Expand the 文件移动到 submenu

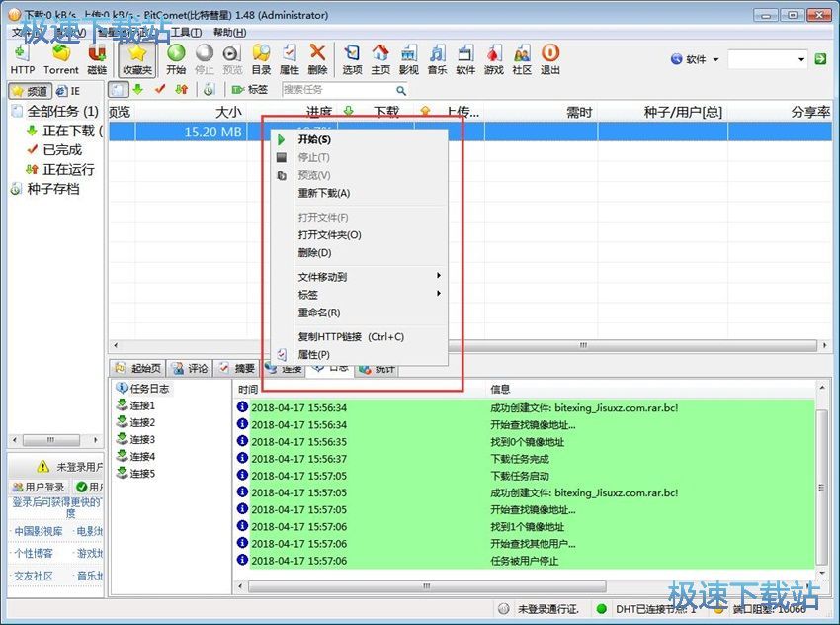pyautogui.click(x=360, y=277)
